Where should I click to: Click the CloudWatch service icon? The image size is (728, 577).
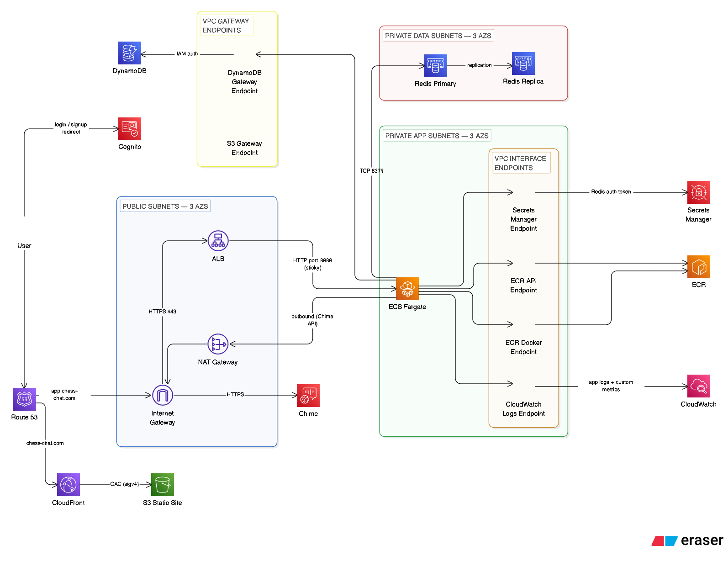[699, 386]
